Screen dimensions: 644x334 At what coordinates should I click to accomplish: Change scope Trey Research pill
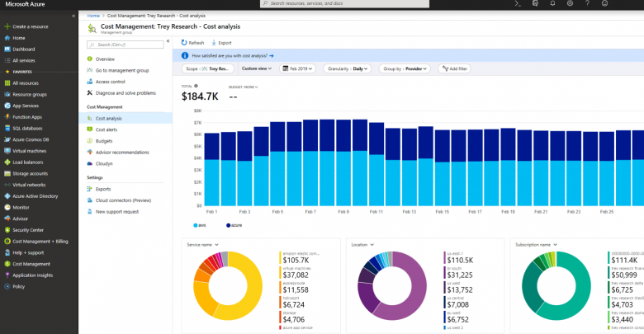(208, 68)
